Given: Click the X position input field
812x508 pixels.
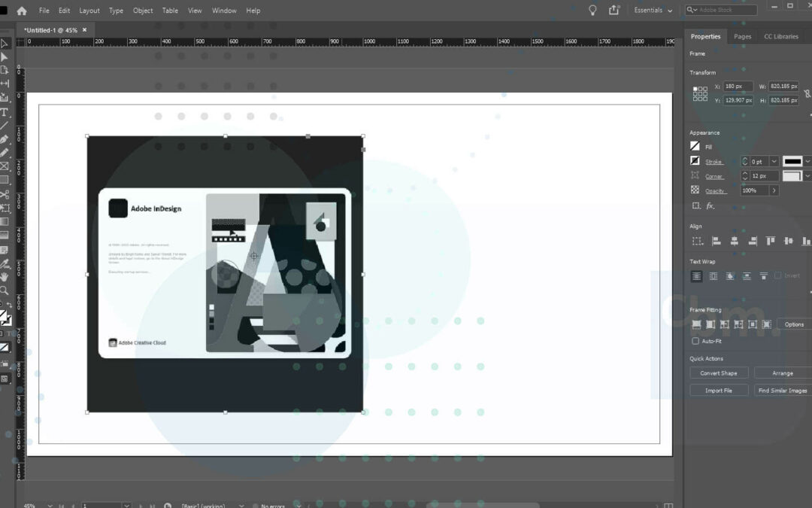Looking at the screenshot, I should (x=738, y=86).
